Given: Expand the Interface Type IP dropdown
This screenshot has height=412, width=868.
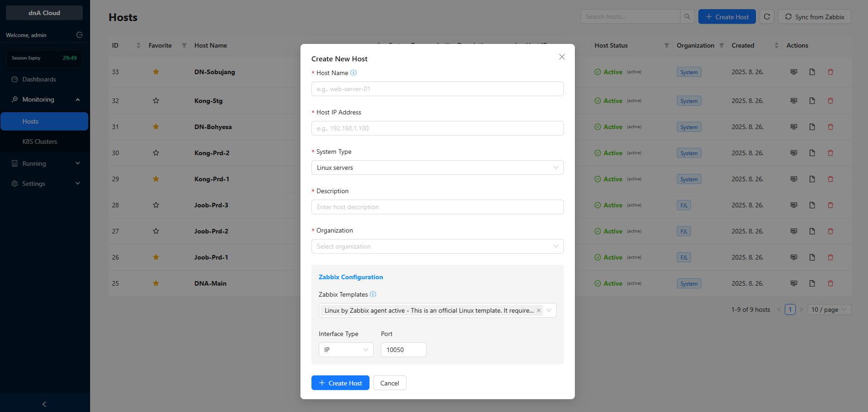Looking at the screenshot, I should (346, 350).
